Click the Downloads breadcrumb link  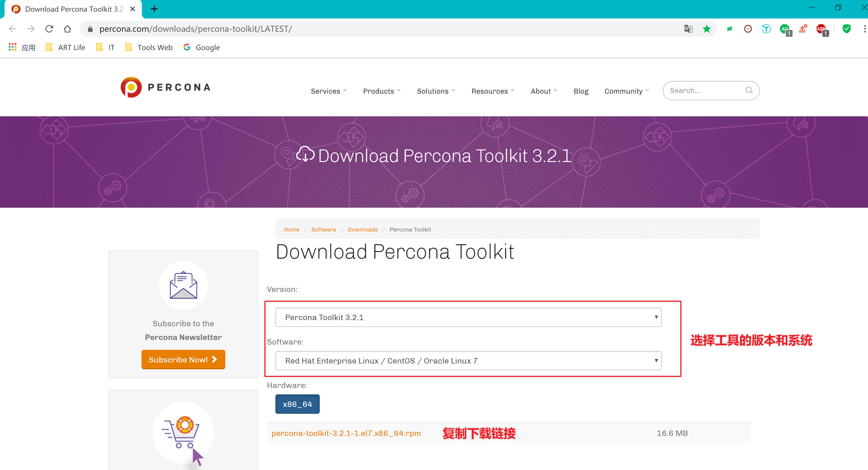click(x=362, y=229)
